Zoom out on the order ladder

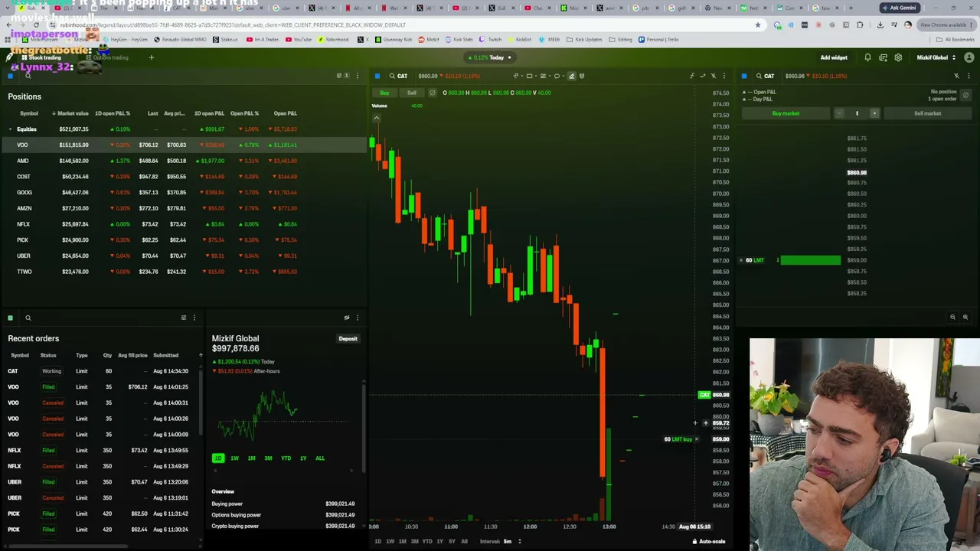[x=952, y=317]
